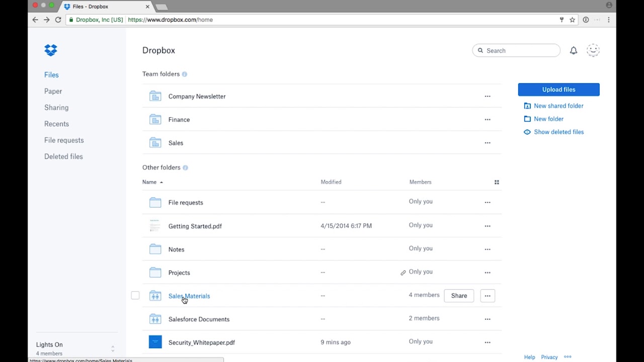Open File requests in the sidebar
The width and height of the screenshot is (644, 362).
tap(64, 140)
